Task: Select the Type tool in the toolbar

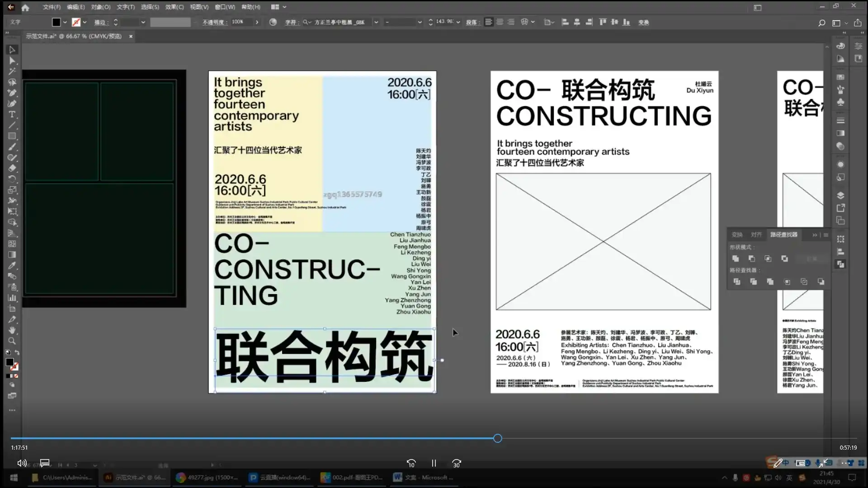Action: pos(12,113)
